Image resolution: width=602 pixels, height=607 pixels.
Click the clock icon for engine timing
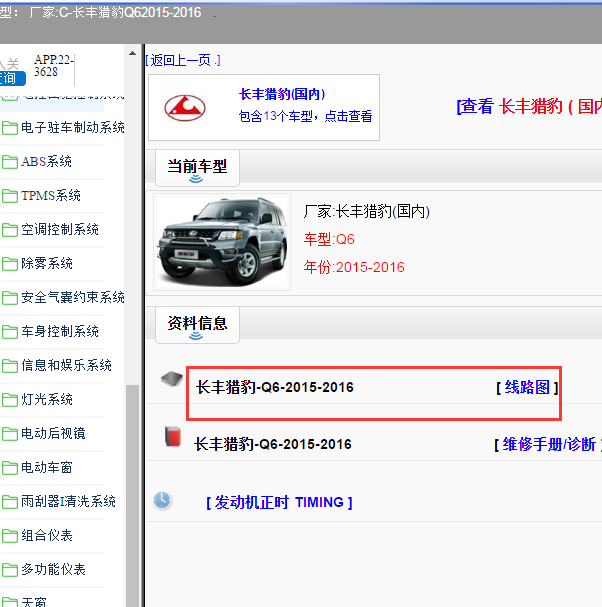162,500
